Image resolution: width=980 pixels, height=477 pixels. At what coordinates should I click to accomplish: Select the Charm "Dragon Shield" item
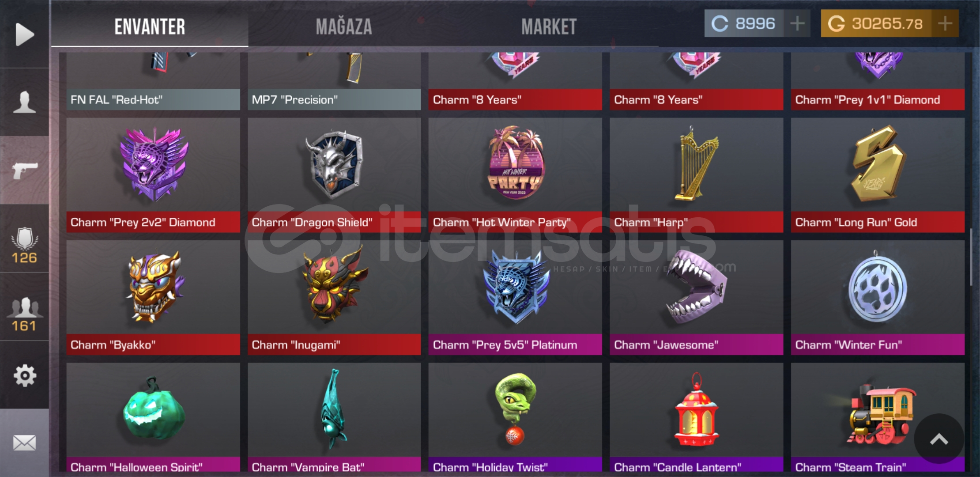tap(334, 175)
